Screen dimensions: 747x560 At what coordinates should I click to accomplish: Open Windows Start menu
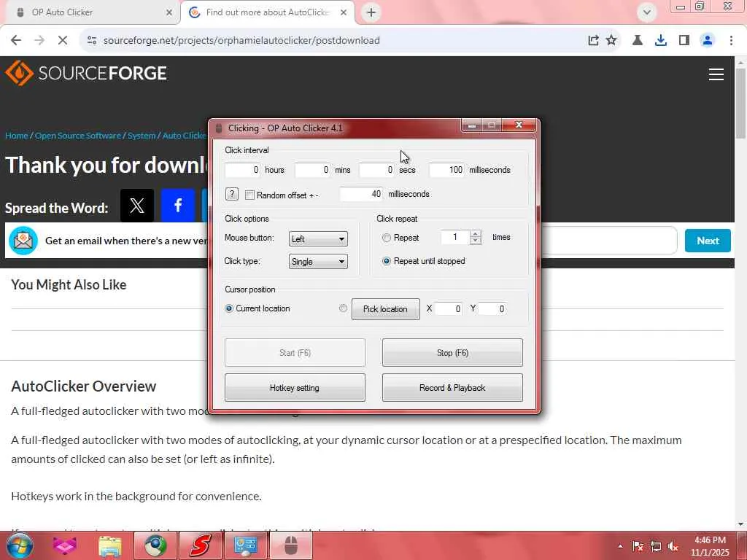tap(19, 545)
